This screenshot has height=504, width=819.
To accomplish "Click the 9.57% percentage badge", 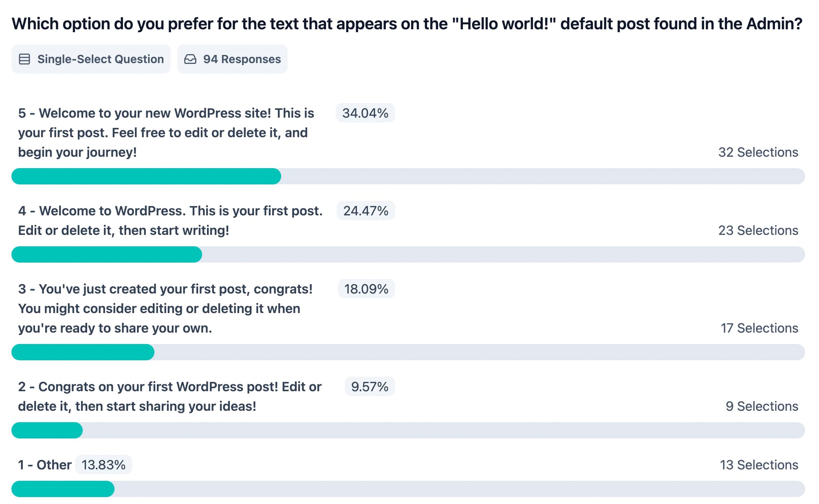I will [x=370, y=387].
